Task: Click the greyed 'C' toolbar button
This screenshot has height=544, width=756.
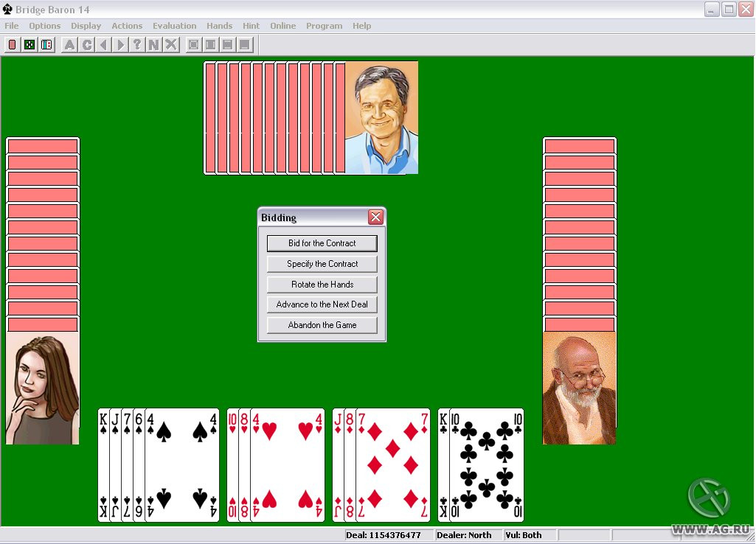Action: point(87,45)
